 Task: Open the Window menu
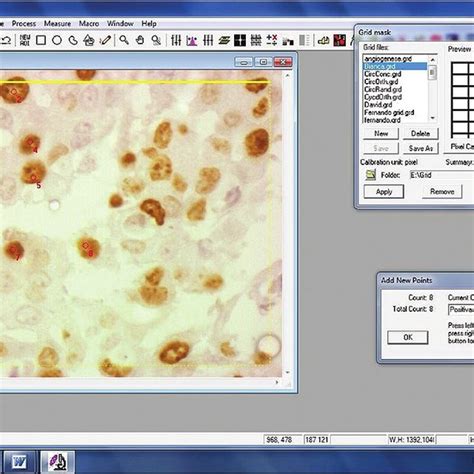click(x=120, y=24)
